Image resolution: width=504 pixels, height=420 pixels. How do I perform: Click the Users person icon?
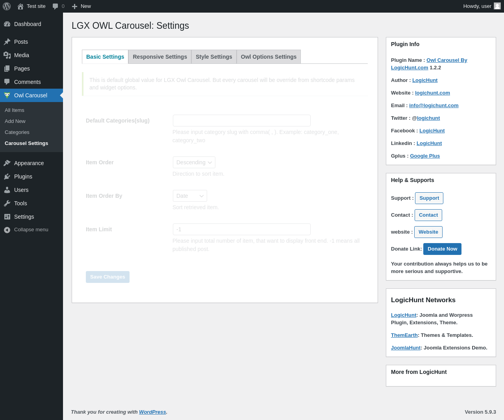(7, 190)
